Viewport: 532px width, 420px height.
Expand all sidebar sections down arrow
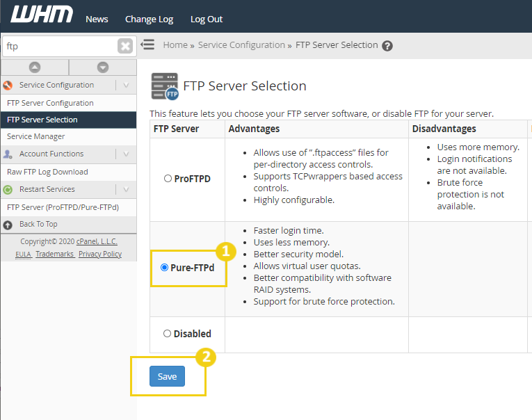click(x=103, y=67)
